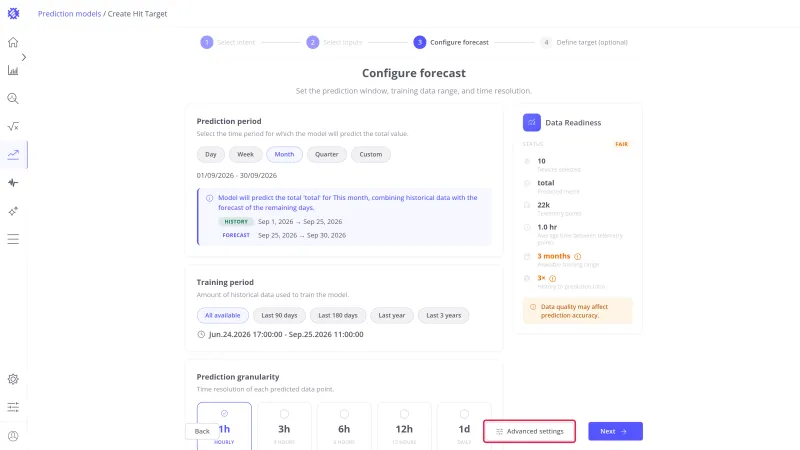Open the bar chart dashboards icon

pyautogui.click(x=13, y=70)
